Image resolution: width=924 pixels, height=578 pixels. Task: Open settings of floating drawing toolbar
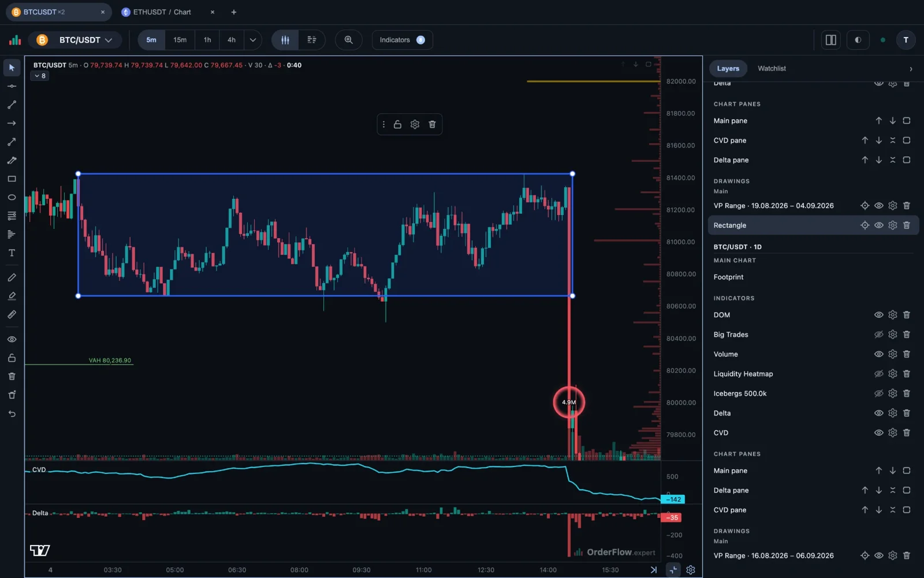coord(415,124)
